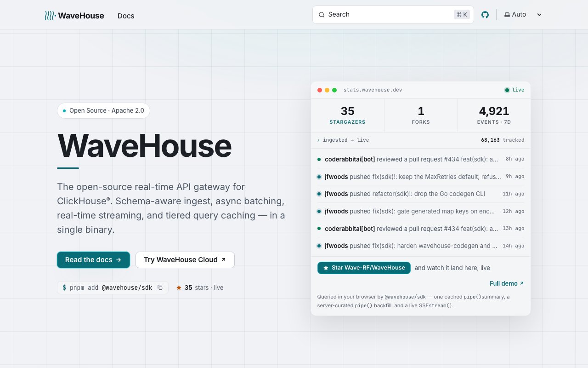
Task: Click the Read the docs button
Action: point(93,260)
